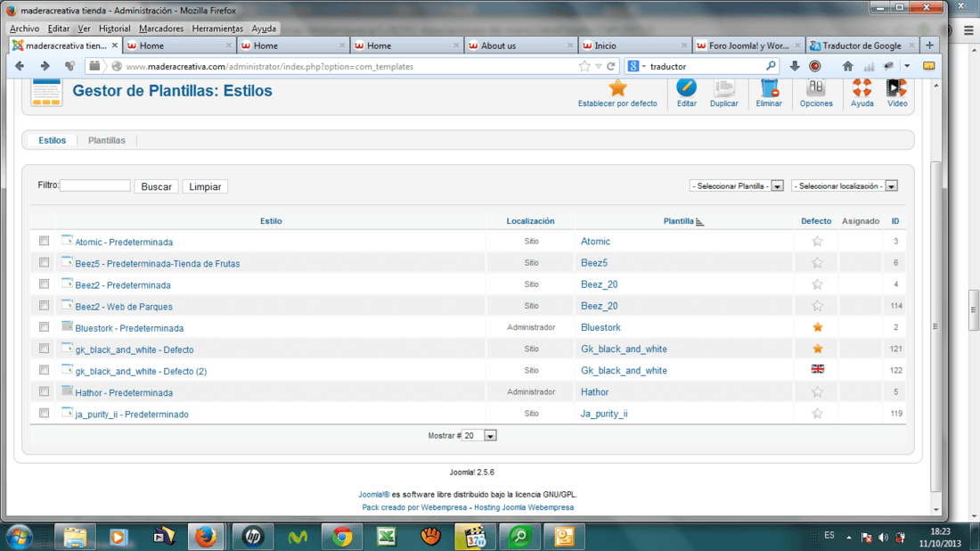Open Google Chrome from taskbar
Image resolution: width=980 pixels, height=551 pixels.
341,537
